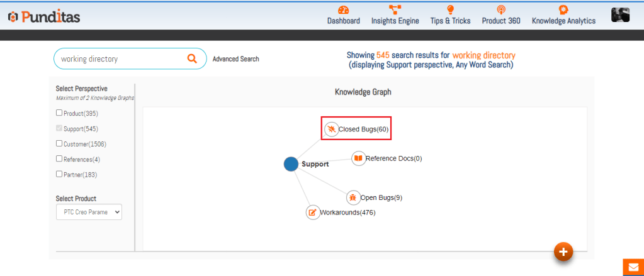Tick the References(4) checkbox
The width and height of the screenshot is (644, 276).
coord(59,159)
